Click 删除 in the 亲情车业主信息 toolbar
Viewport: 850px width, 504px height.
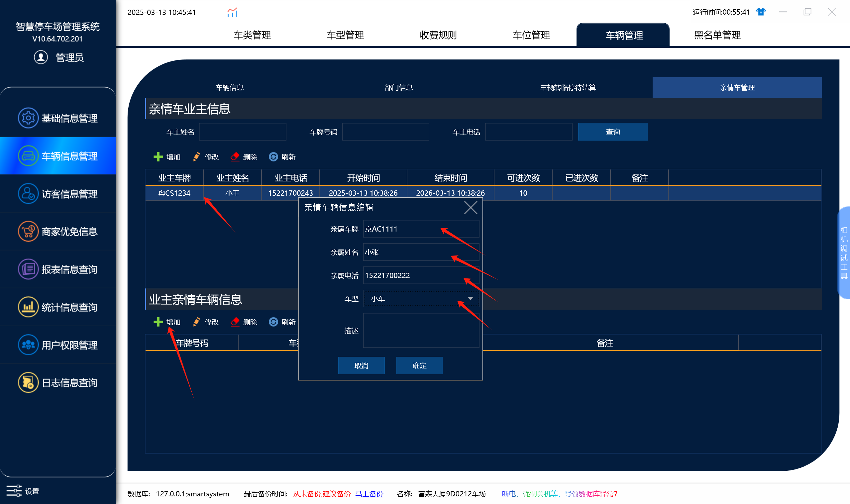(x=244, y=157)
